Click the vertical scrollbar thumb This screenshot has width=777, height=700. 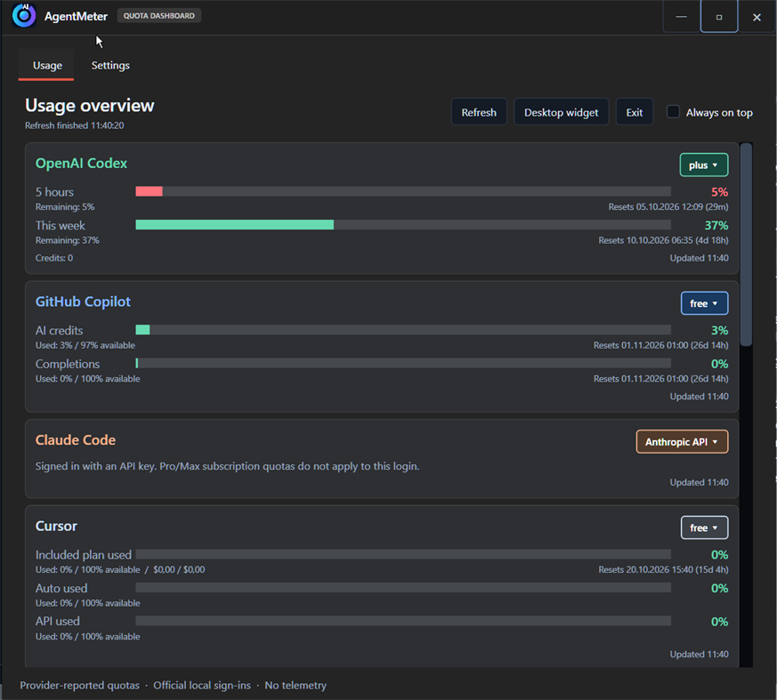tap(746, 245)
